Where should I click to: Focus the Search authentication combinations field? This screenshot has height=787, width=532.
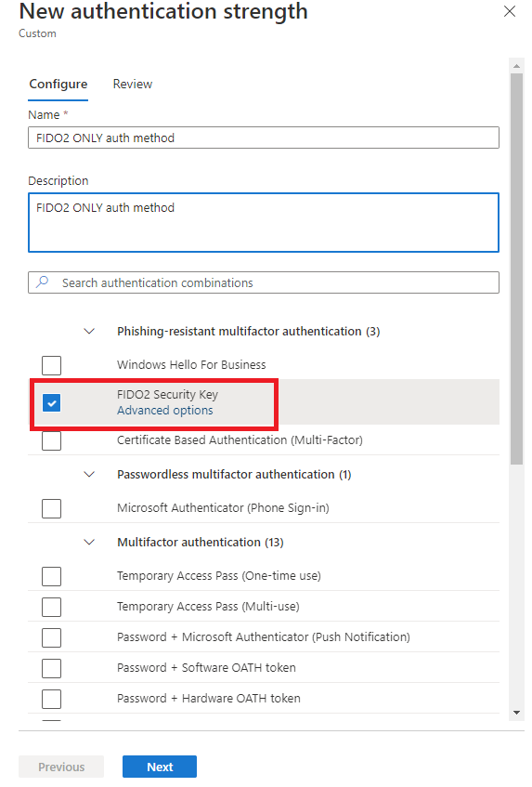tap(264, 282)
